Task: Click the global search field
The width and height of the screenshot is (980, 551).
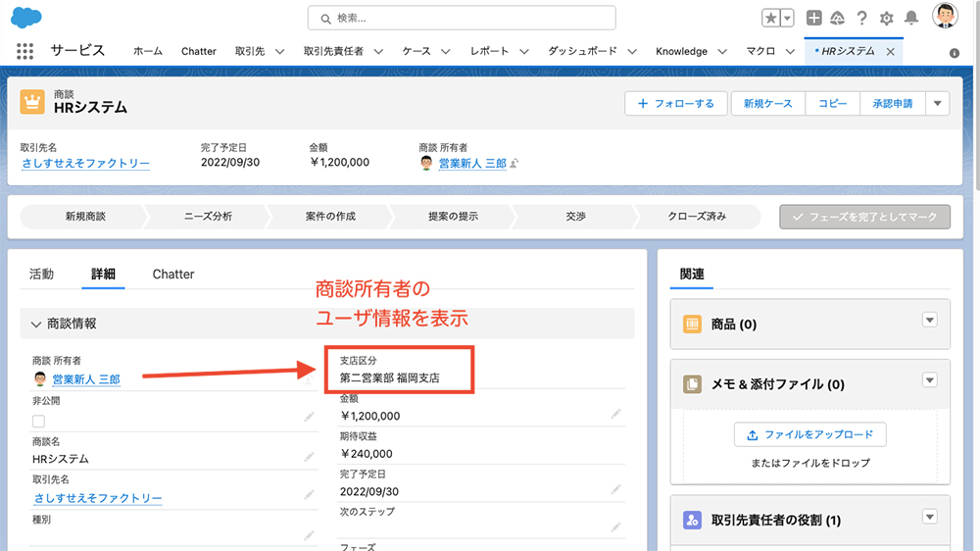Action: 462,18
